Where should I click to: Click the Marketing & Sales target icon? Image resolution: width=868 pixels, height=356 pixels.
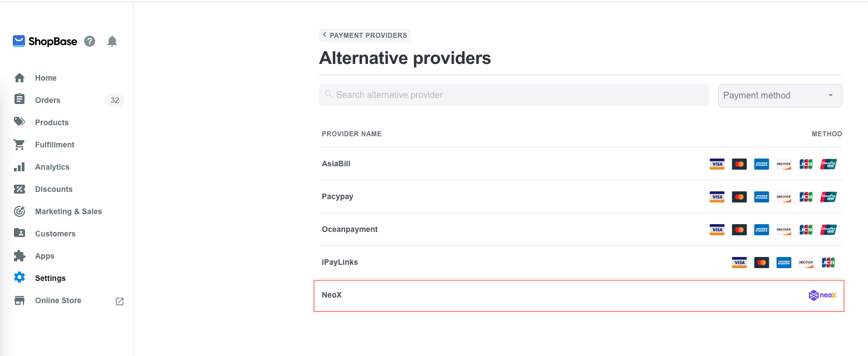pyautogui.click(x=19, y=211)
